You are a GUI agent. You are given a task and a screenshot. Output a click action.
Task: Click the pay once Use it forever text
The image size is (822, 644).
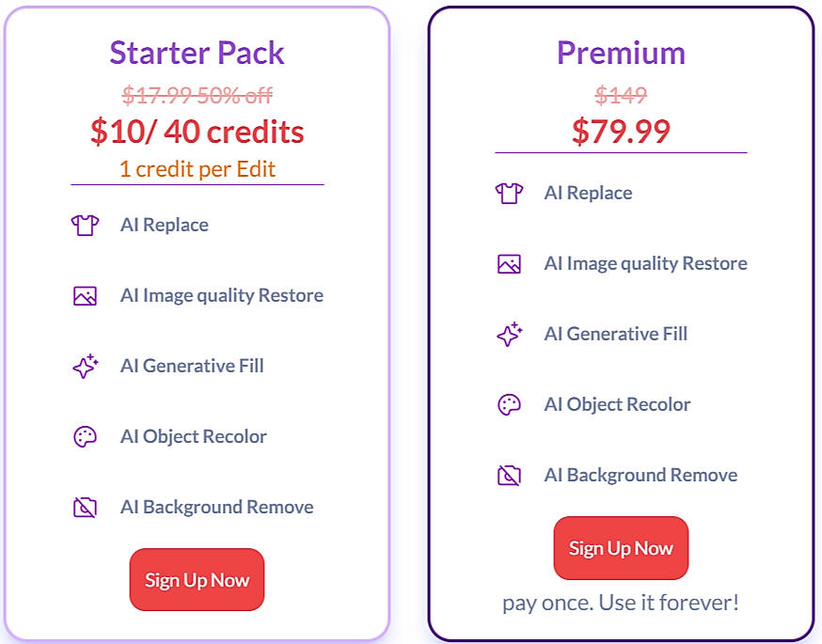pyautogui.click(x=621, y=603)
